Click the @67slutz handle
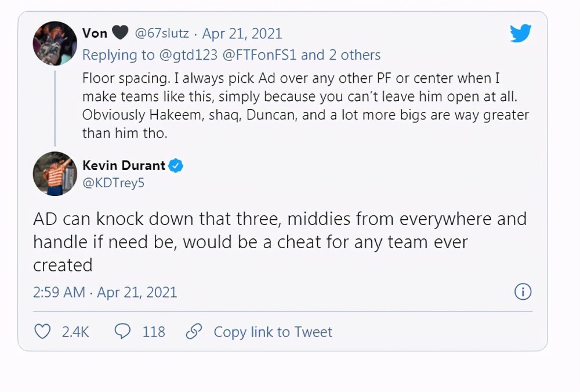The height and width of the screenshot is (392, 580). [162, 33]
